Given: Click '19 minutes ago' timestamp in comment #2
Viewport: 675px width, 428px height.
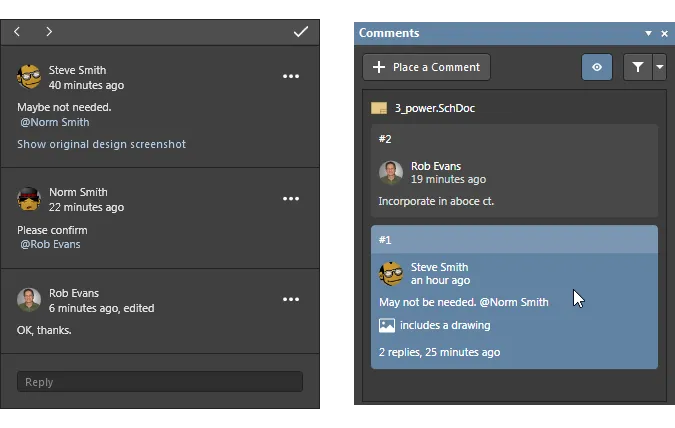Looking at the screenshot, I should tap(448, 179).
